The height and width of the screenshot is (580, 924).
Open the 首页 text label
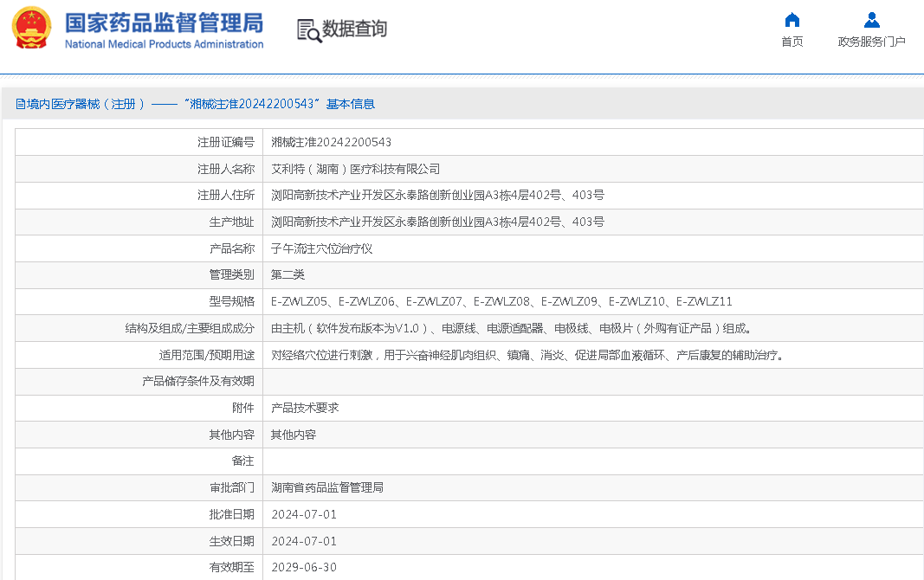pos(792,42)
